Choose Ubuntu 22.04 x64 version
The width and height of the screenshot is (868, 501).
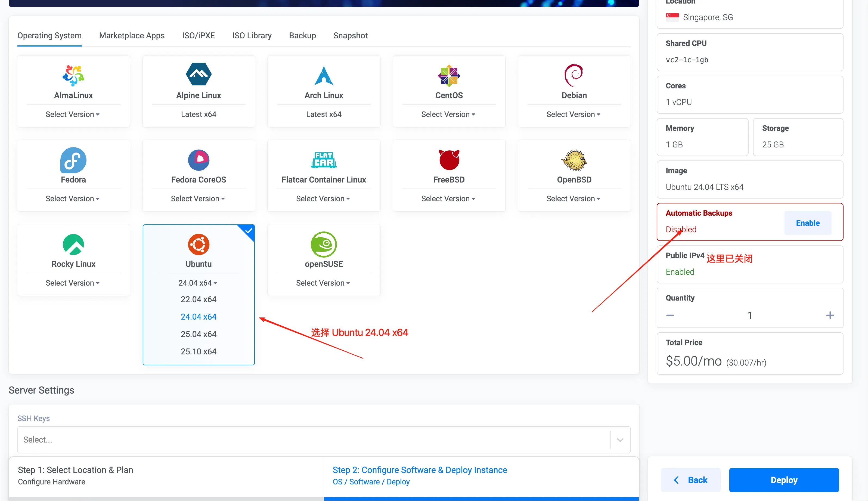pos(199,299)
